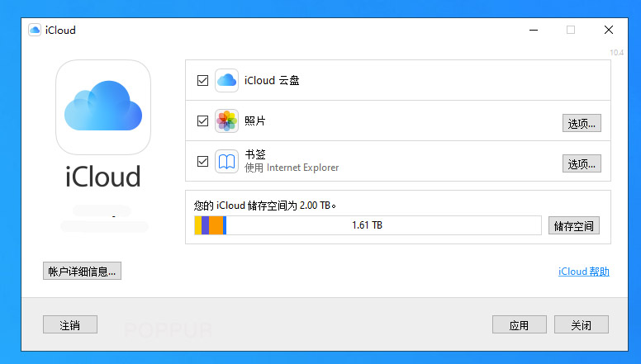This screenshot has height=364, width=641.
Task: Open 帐户详细信息 account details
Action: 82,271
